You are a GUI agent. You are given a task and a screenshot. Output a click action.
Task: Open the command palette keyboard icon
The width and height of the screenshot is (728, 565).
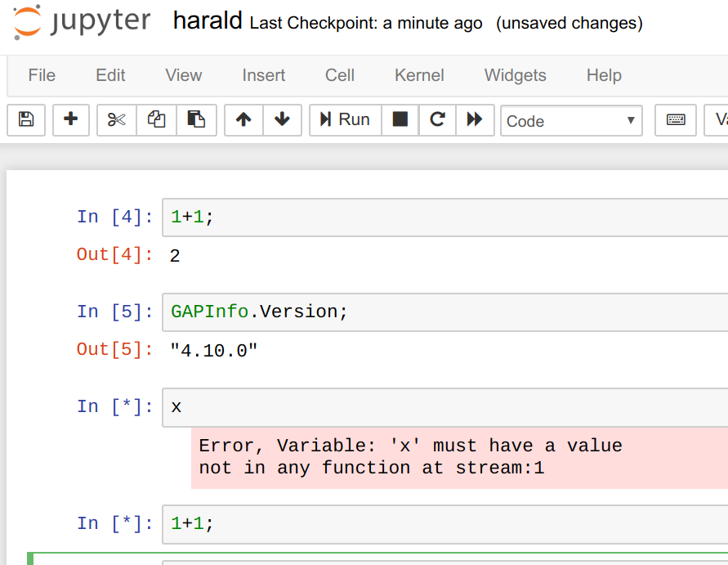coord(675,120)
